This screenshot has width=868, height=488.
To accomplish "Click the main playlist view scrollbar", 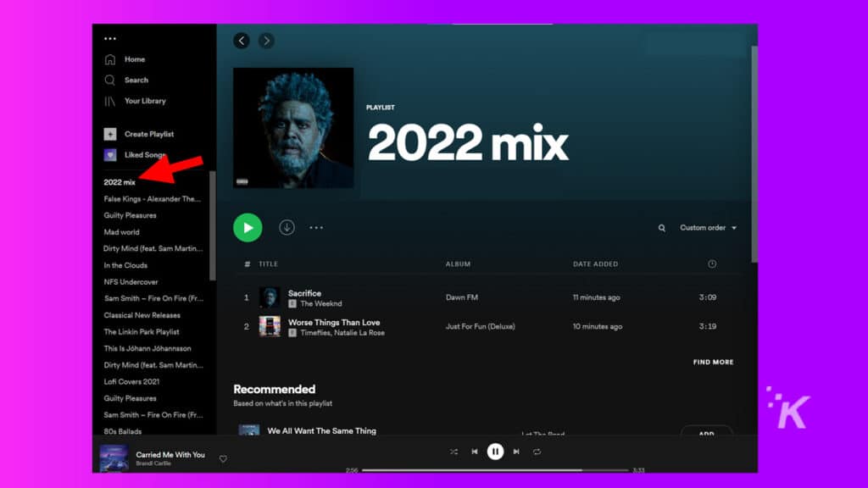I will coord(754,154).
